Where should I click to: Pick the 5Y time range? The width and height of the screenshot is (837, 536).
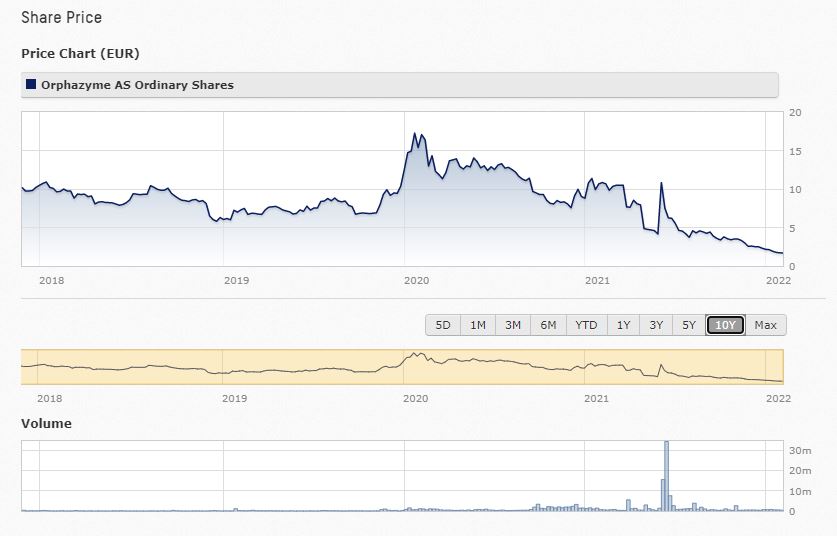tap(689, 325)
